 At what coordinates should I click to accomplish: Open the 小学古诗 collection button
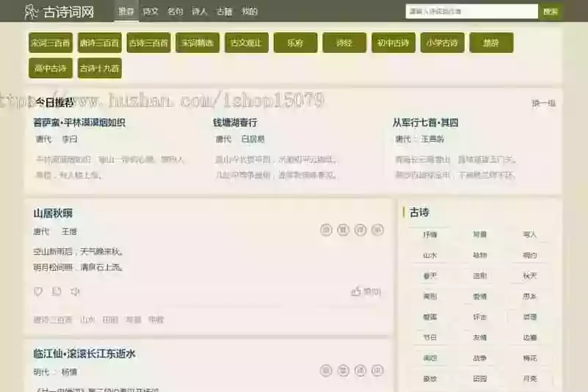coord(442,43)
